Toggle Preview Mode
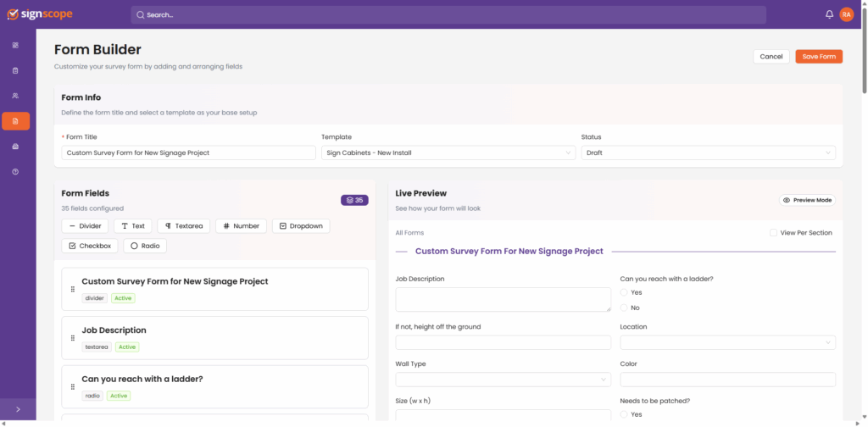 [x=807, y=200]
